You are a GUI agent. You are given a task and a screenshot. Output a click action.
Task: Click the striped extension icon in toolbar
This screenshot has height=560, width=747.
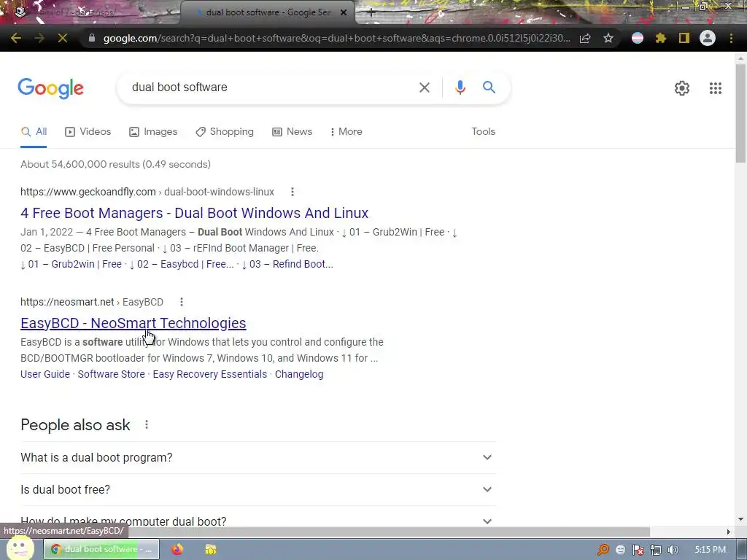[638, 38]
